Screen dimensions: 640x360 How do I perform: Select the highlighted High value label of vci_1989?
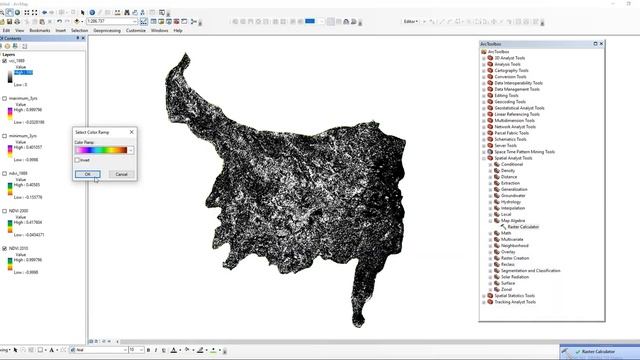[x=23, y=73]
